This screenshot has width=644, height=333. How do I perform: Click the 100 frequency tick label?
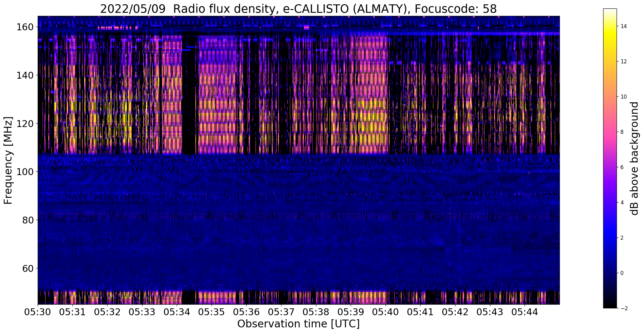pos(25,172)
